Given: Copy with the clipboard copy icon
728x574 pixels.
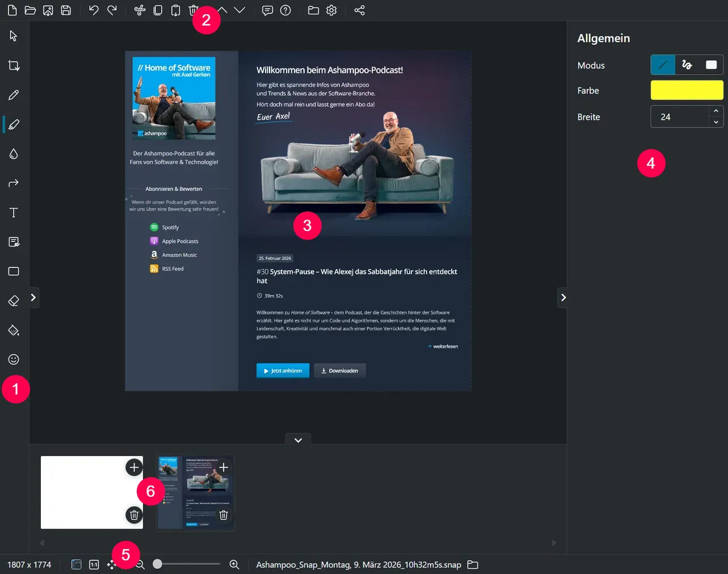Looking at the screenshot, I should [x=158, y=10].
